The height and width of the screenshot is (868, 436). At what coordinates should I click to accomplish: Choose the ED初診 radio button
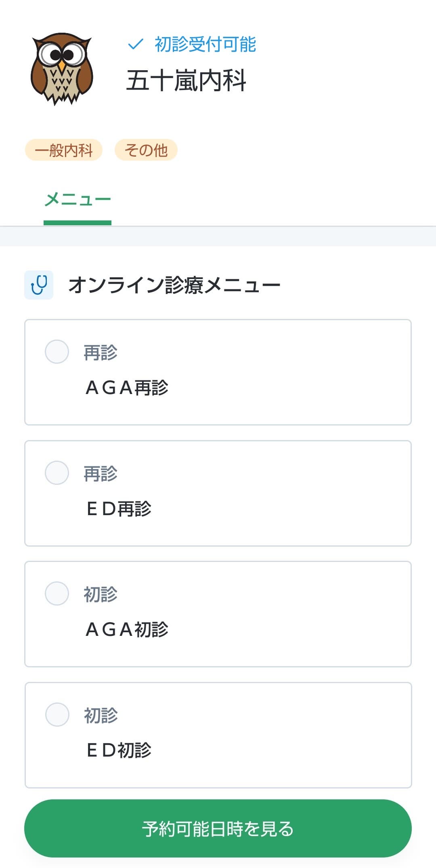click(x=57, y=715)
